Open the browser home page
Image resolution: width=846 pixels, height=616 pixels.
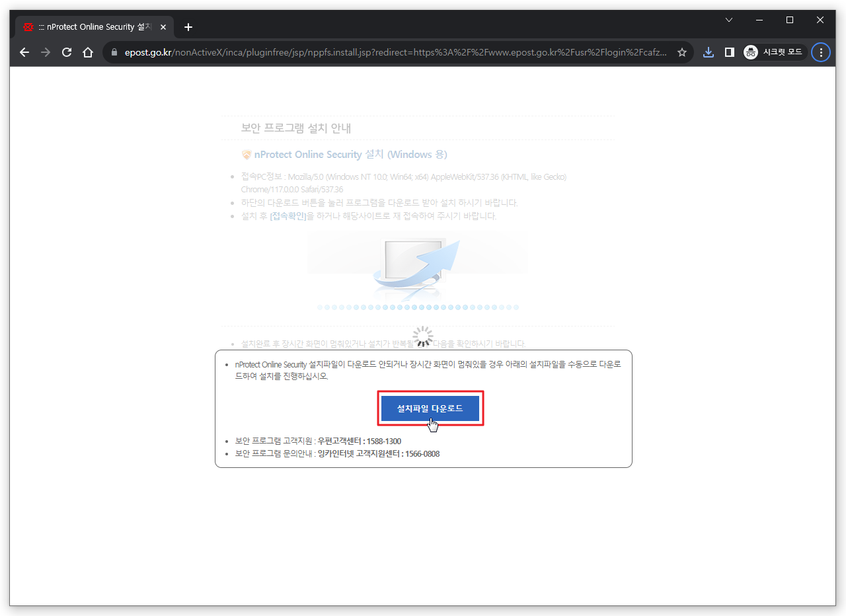pos(88,52)
